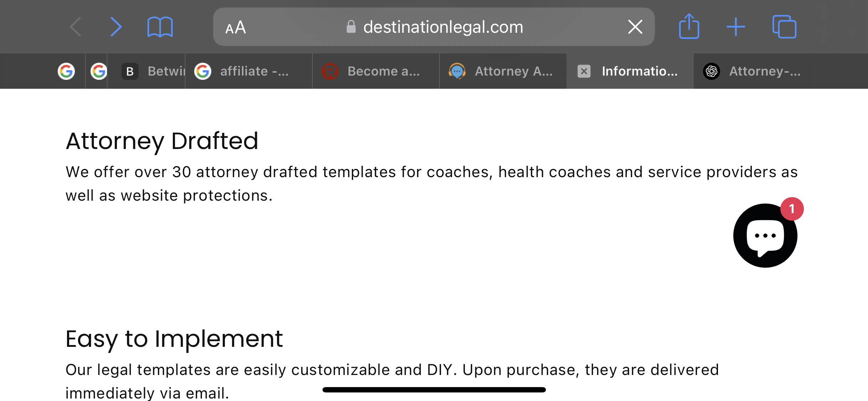This screenshot has height=401, width=868.
Task: Add a new tab with plus icon
Action: coord(735,27)
